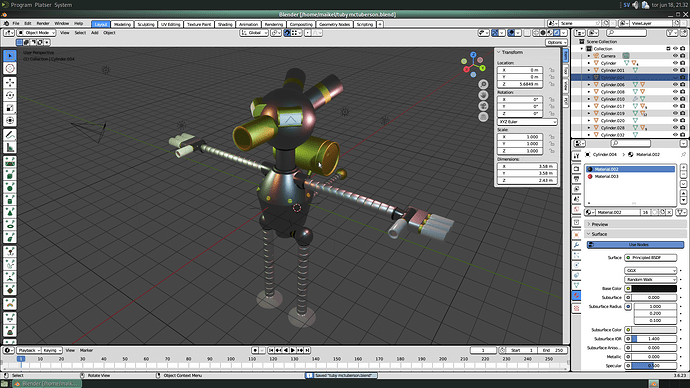This screenshot has height=388, width=690.
Task: Select the Select Box tool
Action: 10,55
